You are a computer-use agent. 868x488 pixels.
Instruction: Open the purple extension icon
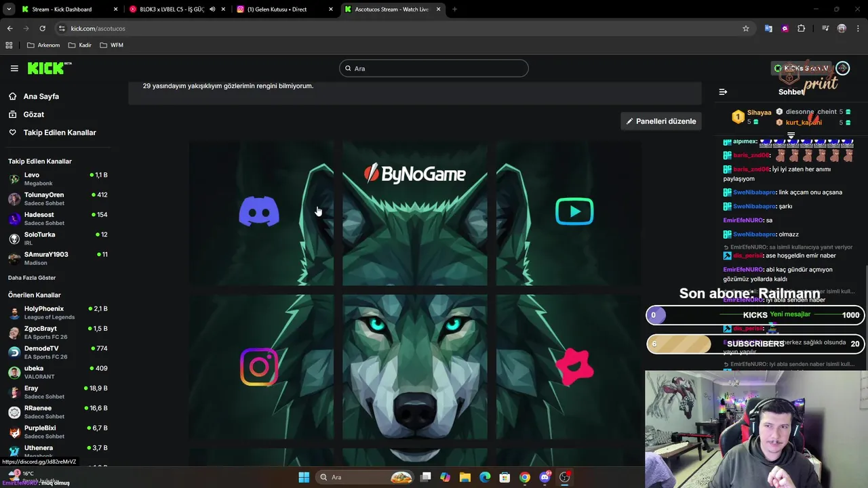coord(785,28)
